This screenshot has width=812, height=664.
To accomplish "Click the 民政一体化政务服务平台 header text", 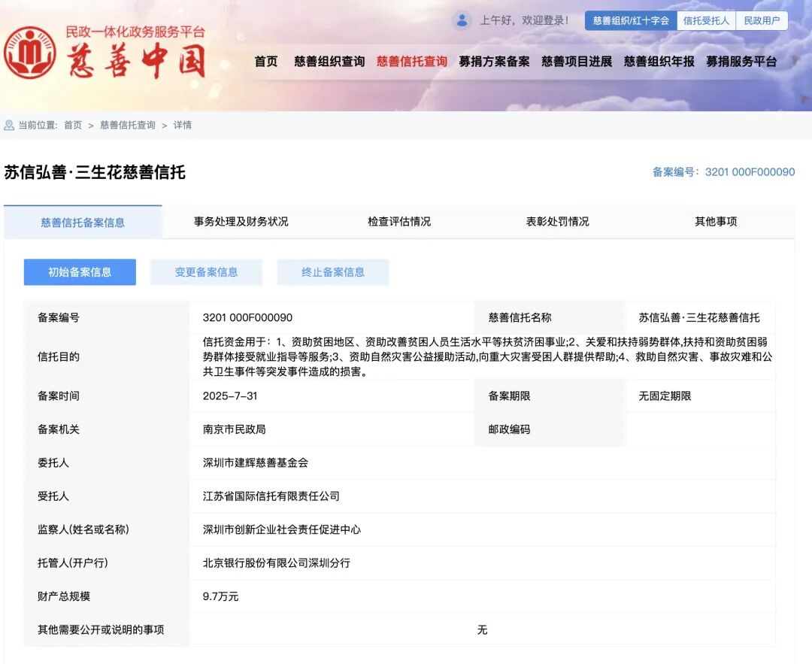I will coord(135,32).
